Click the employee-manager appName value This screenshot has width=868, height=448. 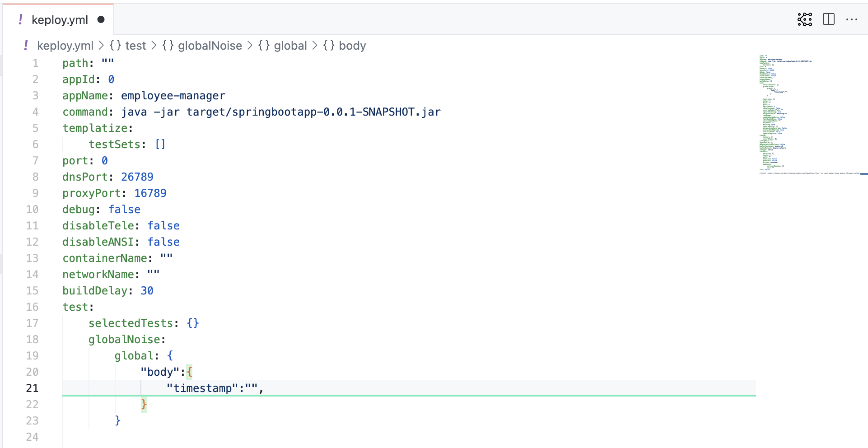coord(173,96)
